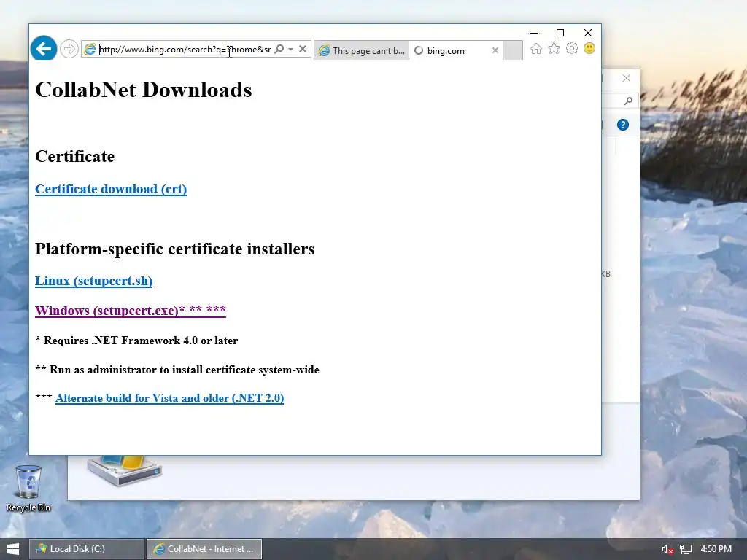Click the 'Run as administrator' note text
Image resolution: width=747 pixels, height=560 pixels.
click(x=177, y=370)
